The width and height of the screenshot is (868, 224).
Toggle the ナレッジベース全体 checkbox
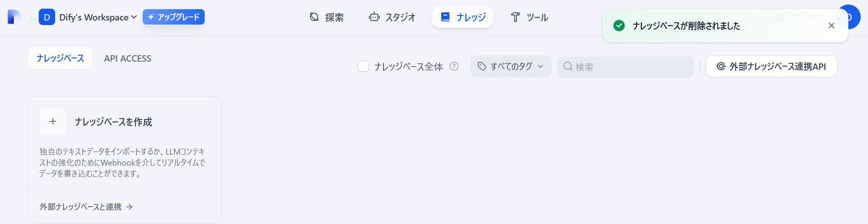coord(363,66)
